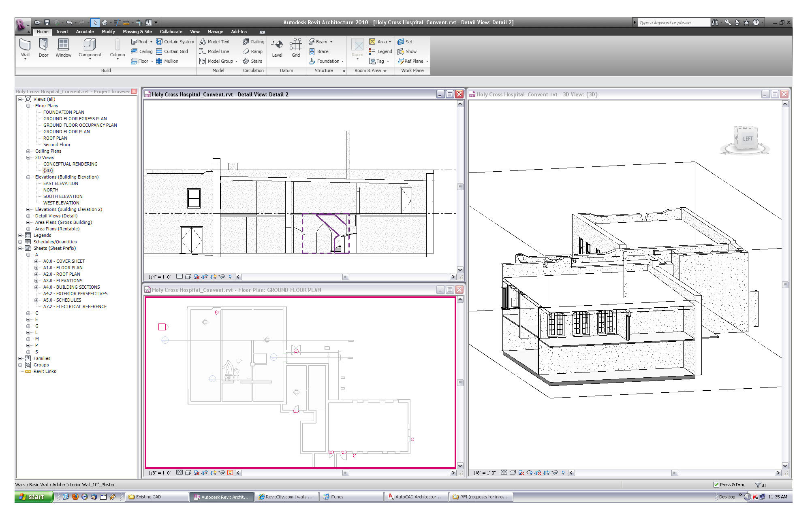Click the ViewCube LEFT face
This screenshot has width=812, height=515.
(x=747, y=139)
